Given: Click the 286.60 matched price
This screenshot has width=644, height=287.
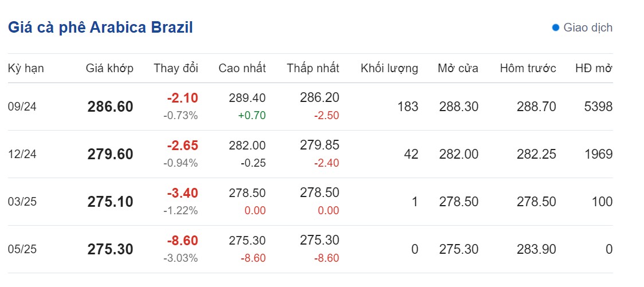Looking at the screenshot, I should pos(110,107).
